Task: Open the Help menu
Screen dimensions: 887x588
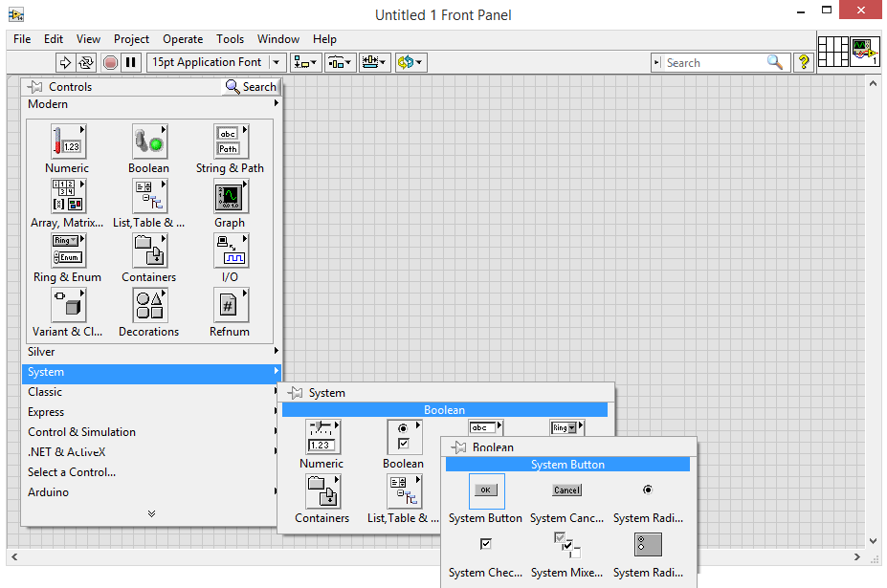Action: 324,39
